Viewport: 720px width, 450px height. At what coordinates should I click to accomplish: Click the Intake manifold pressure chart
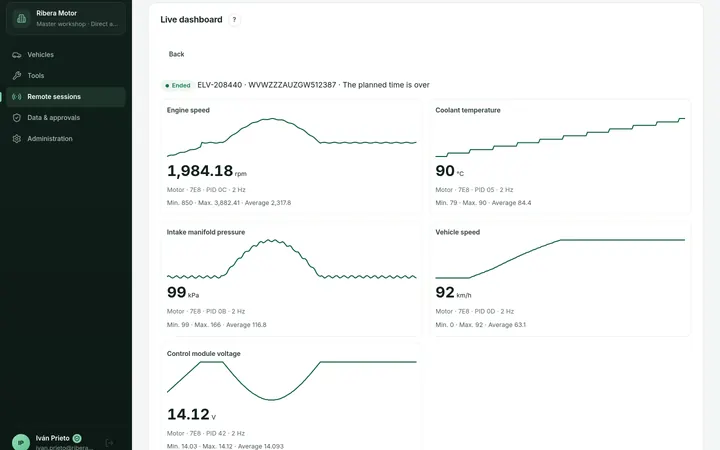click(292, 259)
